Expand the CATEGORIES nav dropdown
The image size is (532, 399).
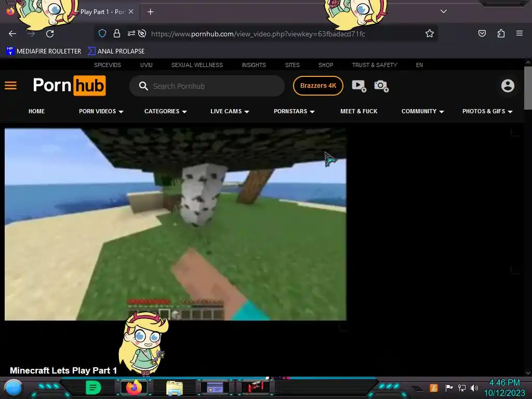point(166,111)
